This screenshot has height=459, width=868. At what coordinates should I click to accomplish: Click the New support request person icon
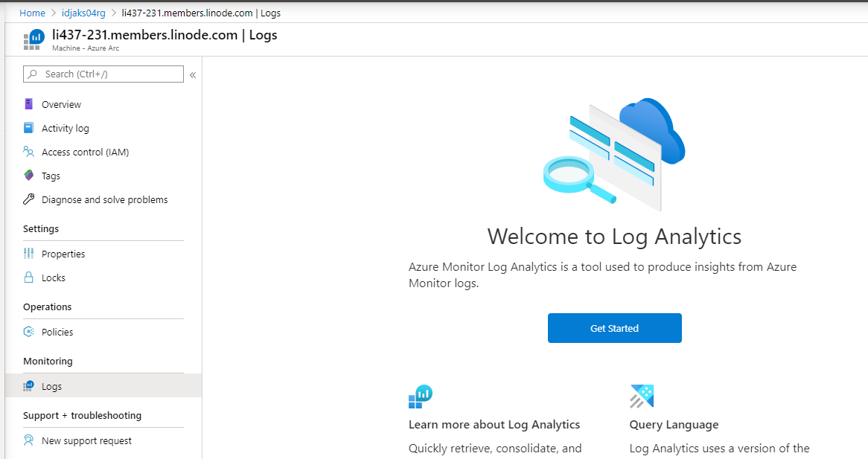pyautogui.click(x=29, y=440)
